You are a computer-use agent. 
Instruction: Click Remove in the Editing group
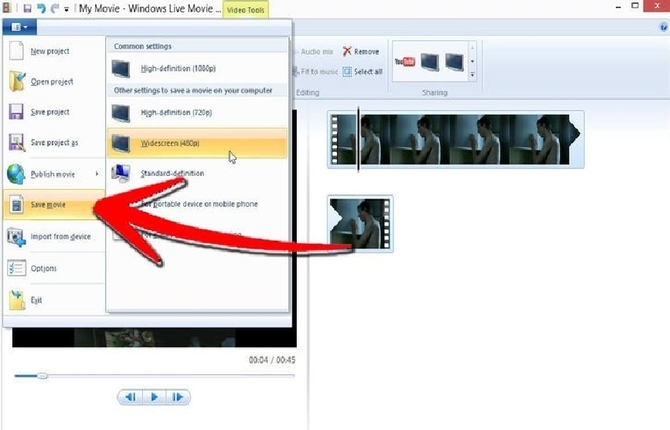(361, 51)
